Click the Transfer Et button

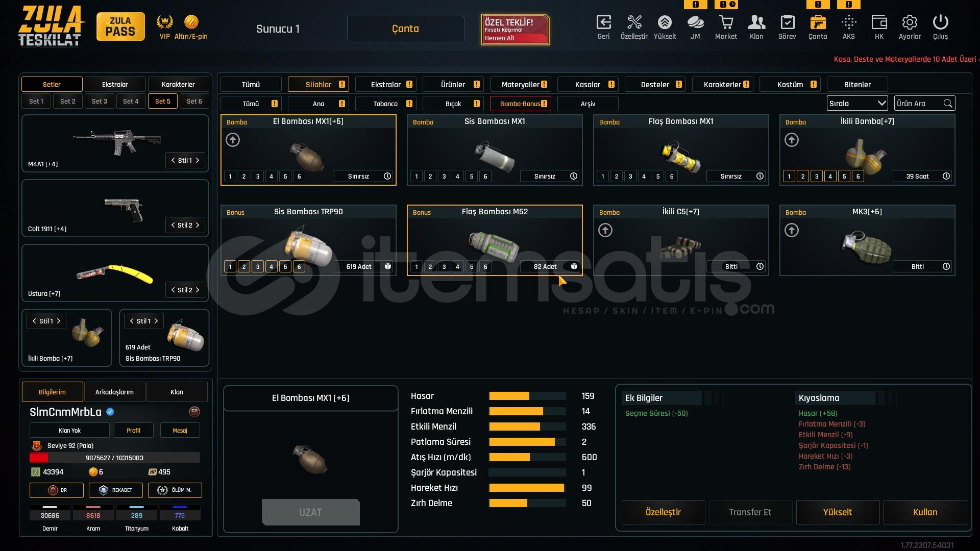(750, 512)
